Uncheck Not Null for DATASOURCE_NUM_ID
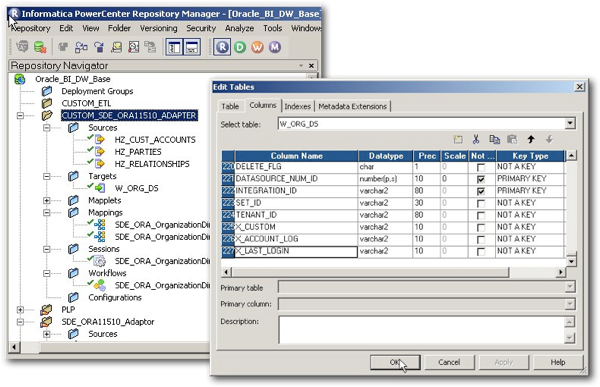 [x=481, y=179]
